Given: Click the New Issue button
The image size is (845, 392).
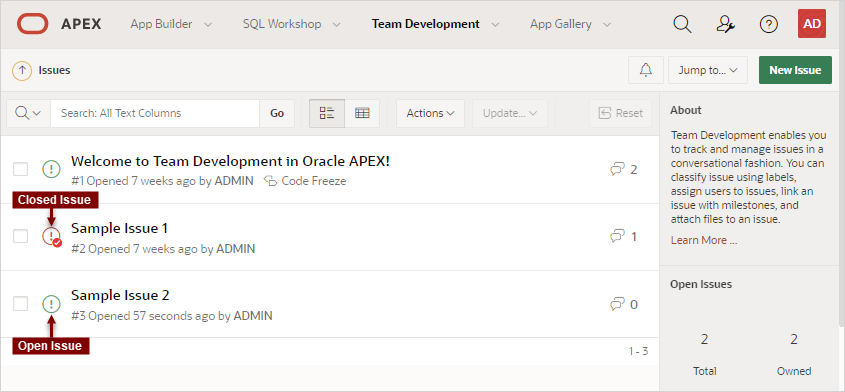Looking at the screenshot, I should pos(795,70).
